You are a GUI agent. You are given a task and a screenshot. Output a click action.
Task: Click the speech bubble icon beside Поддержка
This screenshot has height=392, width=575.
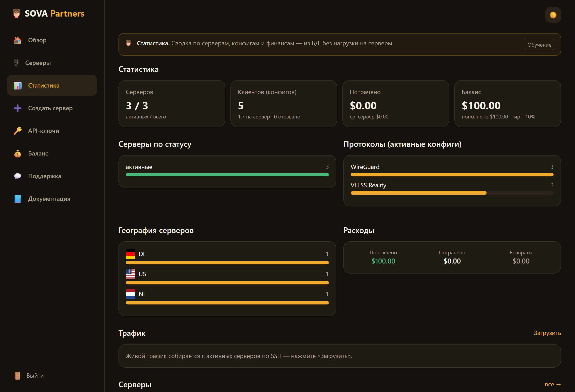click(18, 176)
